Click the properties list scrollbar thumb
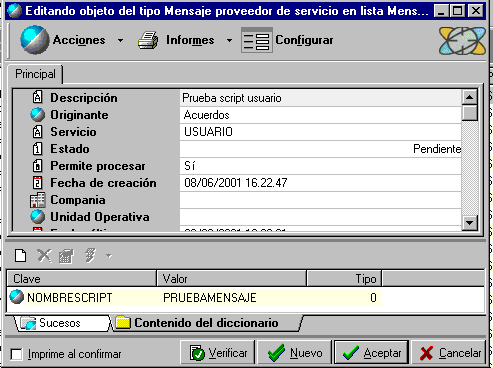This screenshot has height=368, width=493. [x=470, y=113]
